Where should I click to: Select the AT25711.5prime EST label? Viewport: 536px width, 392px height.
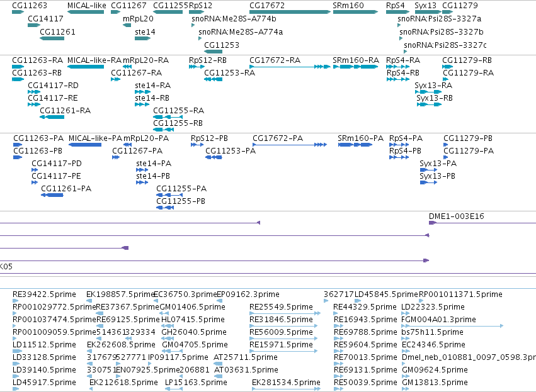[x=246, y=357]
